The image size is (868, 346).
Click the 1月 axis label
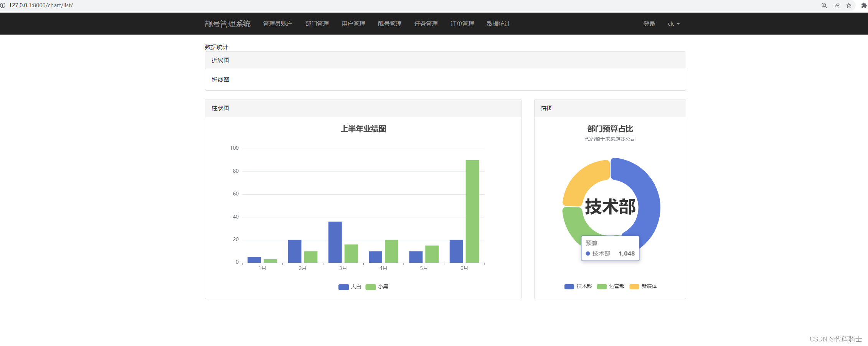pos(262,268)
